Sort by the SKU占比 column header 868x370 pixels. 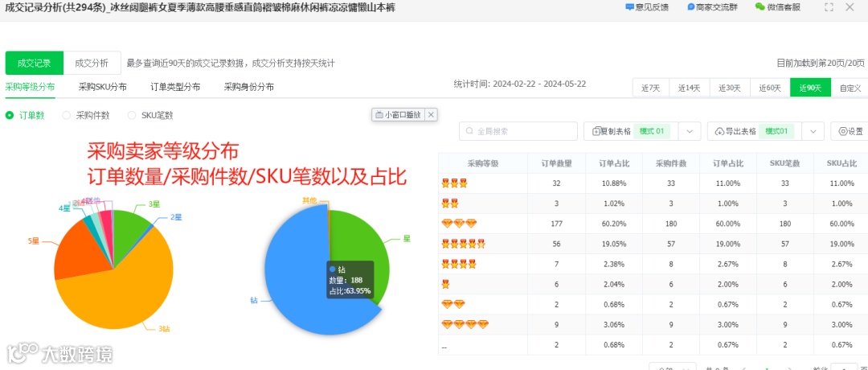[841, 163]
